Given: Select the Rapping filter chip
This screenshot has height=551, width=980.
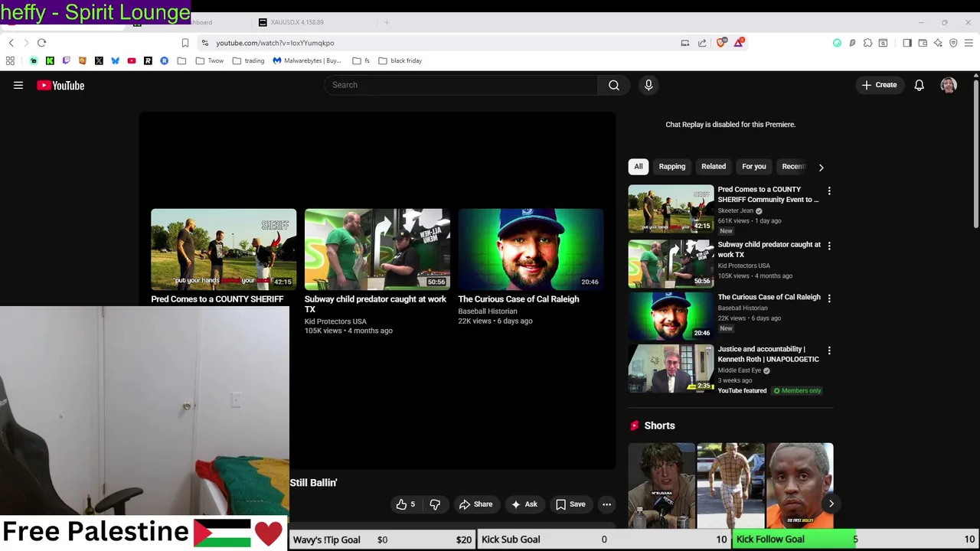Looking at the screenshot, I should click(x=672, y=166).
